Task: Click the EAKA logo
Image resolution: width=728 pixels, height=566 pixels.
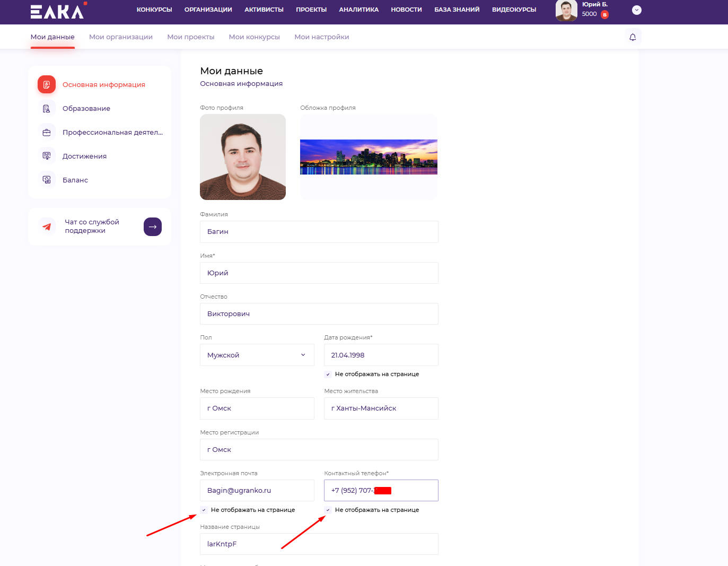Action: point(58,11)
